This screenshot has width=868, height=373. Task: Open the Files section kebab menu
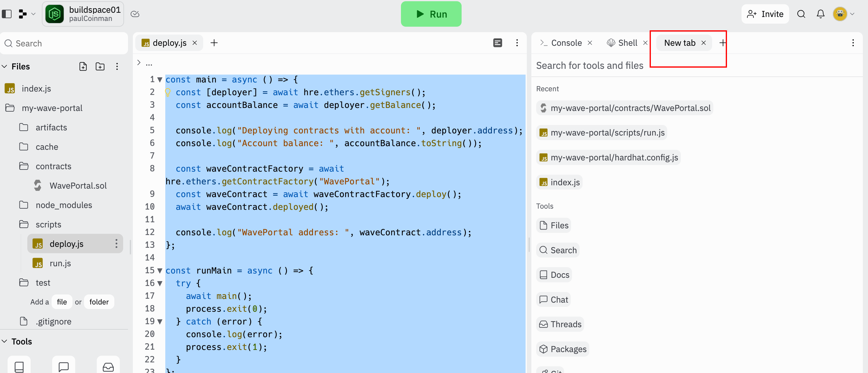117,66
